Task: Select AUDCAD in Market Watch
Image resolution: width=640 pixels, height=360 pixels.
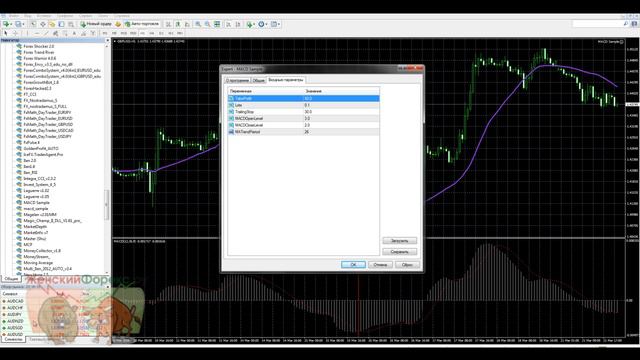Action: coord(15,301)
